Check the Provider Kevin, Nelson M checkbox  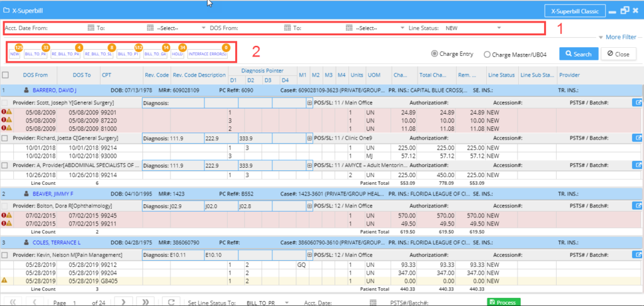click(x=5, y=255)
